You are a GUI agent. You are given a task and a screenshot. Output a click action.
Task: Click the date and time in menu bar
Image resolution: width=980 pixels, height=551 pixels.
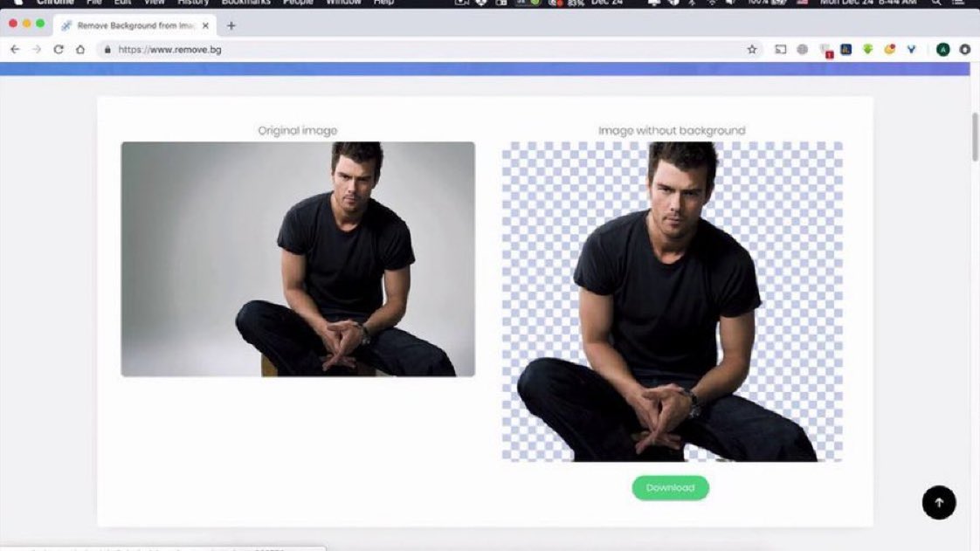pos(868,3)
